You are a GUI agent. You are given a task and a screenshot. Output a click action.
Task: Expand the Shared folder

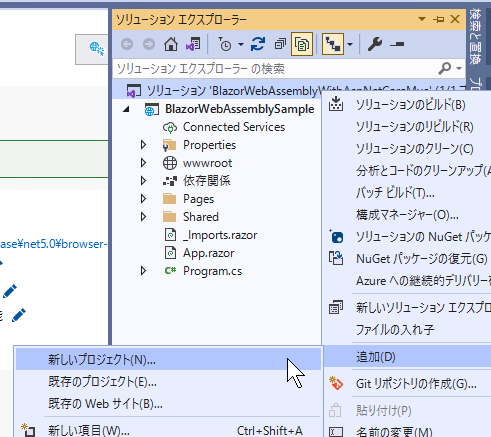coord(143,217)
